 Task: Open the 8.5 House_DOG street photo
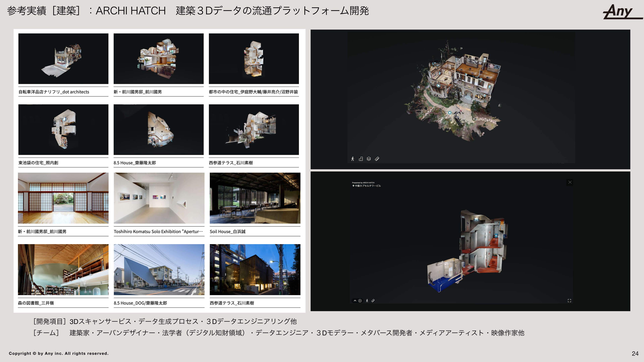[x=159, y=269]
